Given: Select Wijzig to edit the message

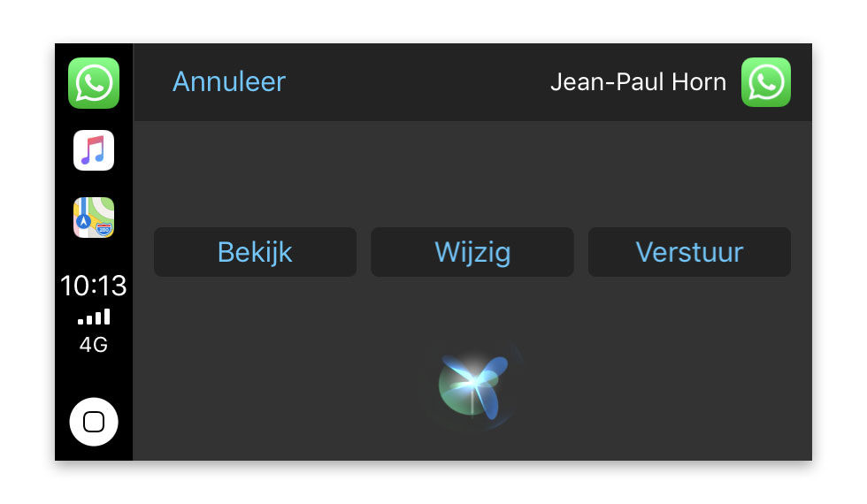Looking at the screenshot, I should [x=472, y=252].
